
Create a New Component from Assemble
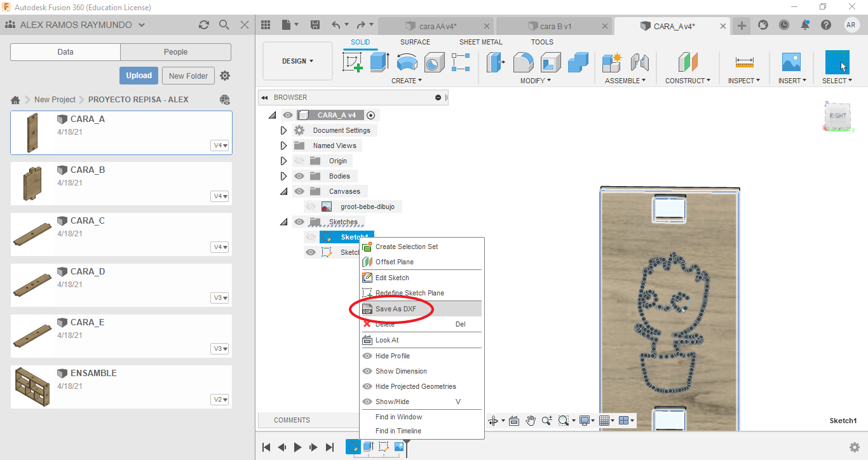611,62
